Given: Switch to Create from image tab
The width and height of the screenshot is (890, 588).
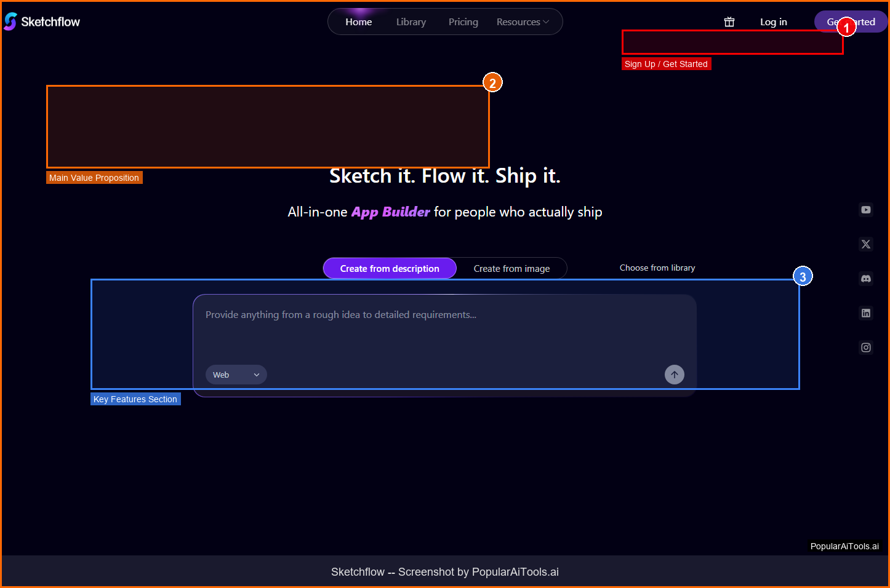Looking at the screenshot, I should (x=511, y=269).
